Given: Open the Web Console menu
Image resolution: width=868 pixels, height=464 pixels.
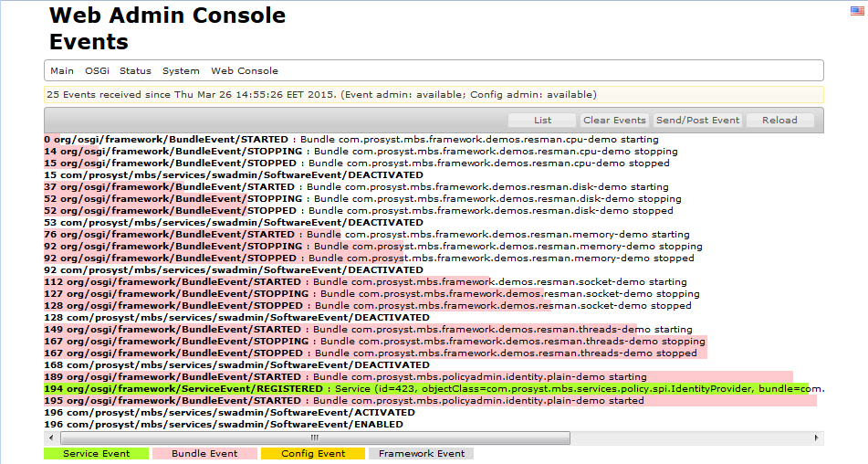Looking at the screenshot, I should click(245, 71).
